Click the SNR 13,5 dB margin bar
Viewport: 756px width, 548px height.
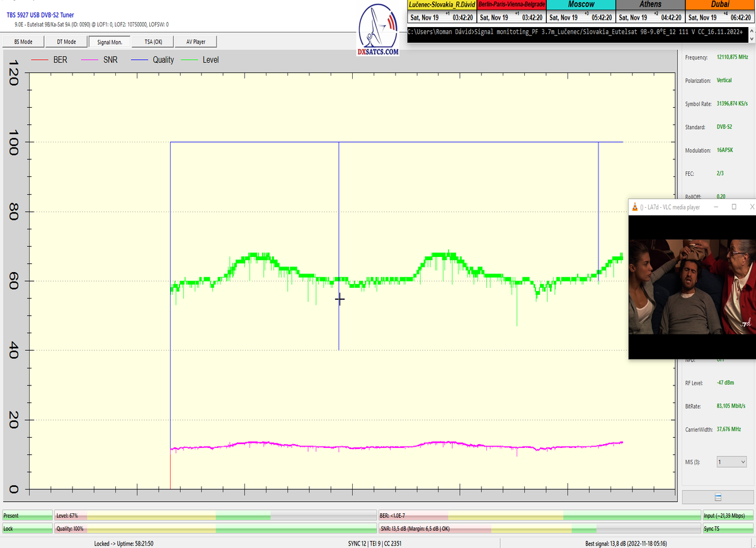[x=539, y=528]
